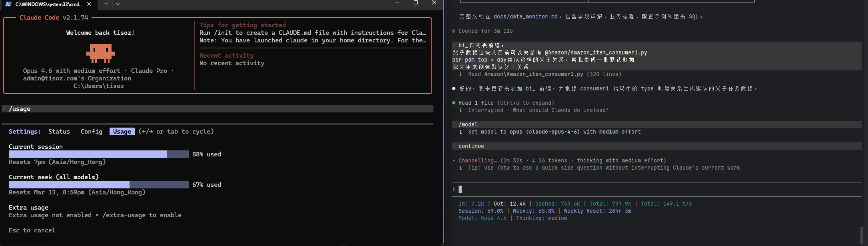Click the Claude Code mascot icon
The image size is (868, 246).
[x=100, y=54]
